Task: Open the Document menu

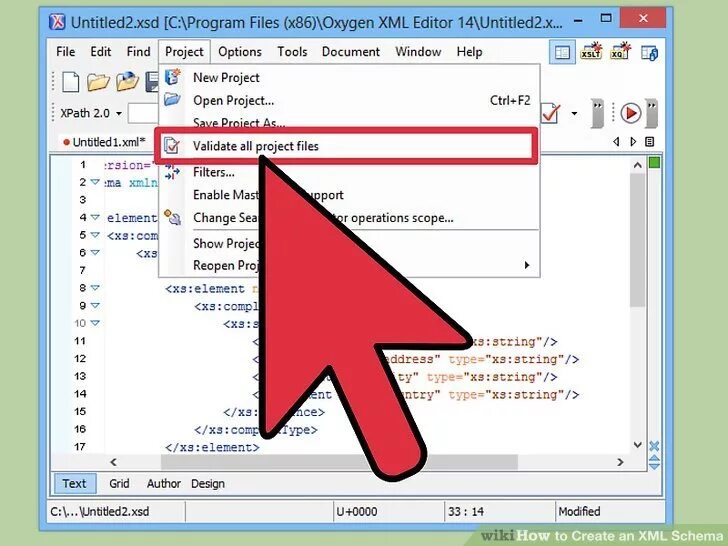Action: (x=351, y=52)
